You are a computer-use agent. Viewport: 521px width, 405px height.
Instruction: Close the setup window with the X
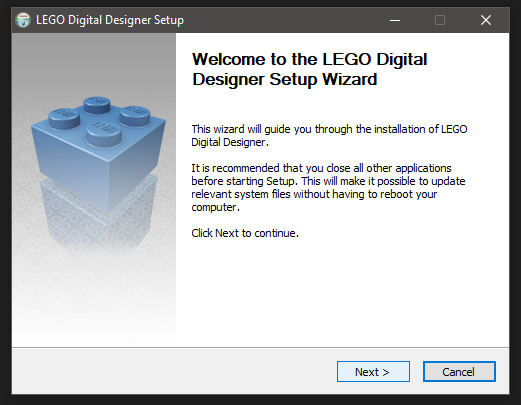486,20
